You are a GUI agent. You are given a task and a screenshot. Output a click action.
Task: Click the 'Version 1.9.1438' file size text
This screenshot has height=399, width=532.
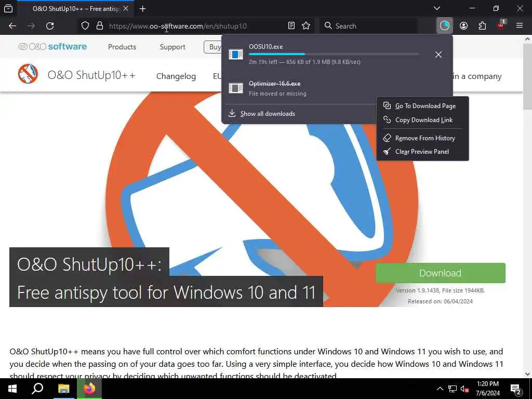pyautogui.click(x=440, y=290)
